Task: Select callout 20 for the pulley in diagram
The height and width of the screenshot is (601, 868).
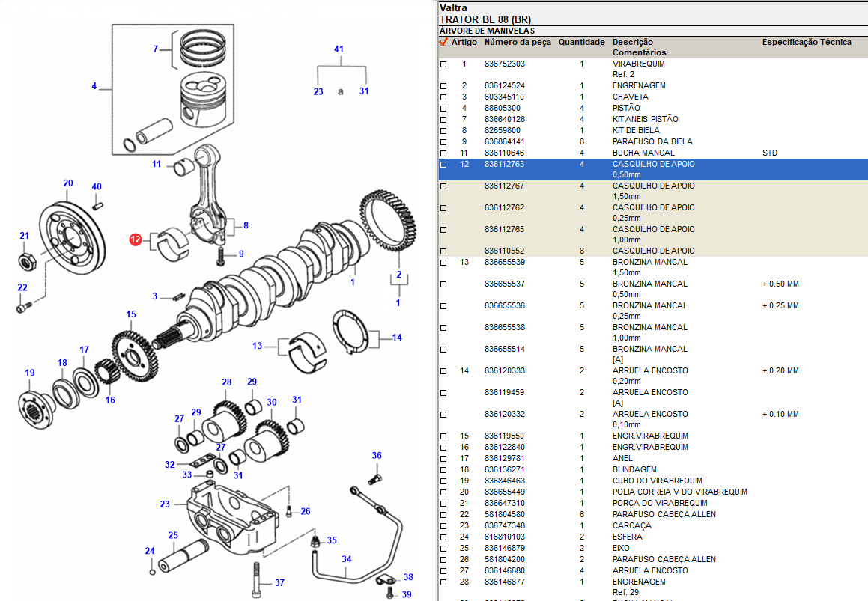Action: click(x=68, y=183)
